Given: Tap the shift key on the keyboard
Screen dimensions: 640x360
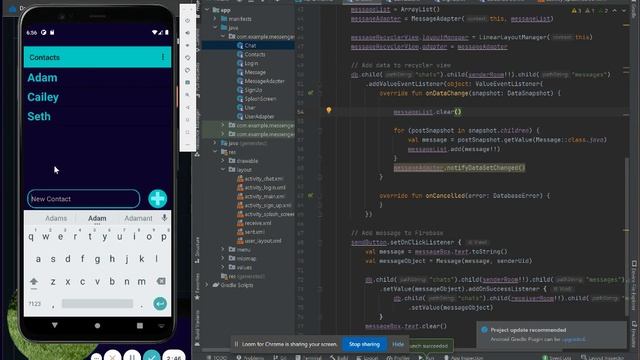Looking at the screenshot, I should [34, 281].
